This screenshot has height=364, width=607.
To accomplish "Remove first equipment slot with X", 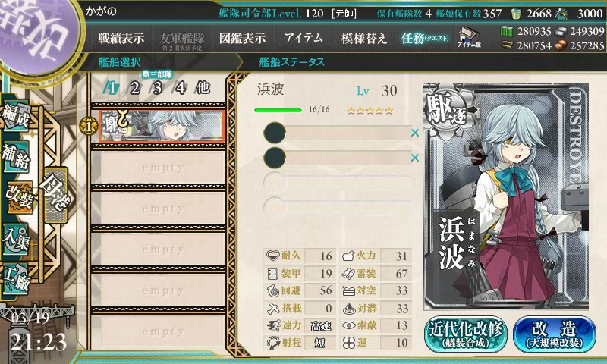I will (415, 133).
